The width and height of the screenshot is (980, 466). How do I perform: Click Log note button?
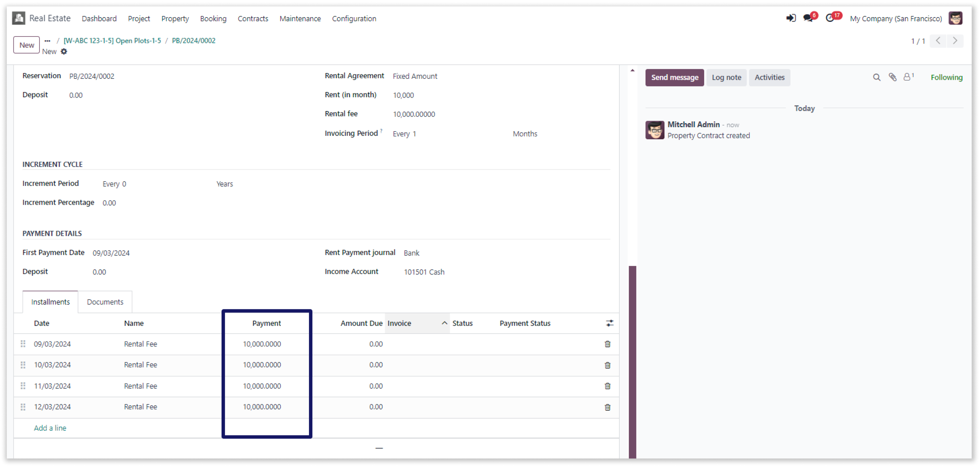(x=726, y=77)
